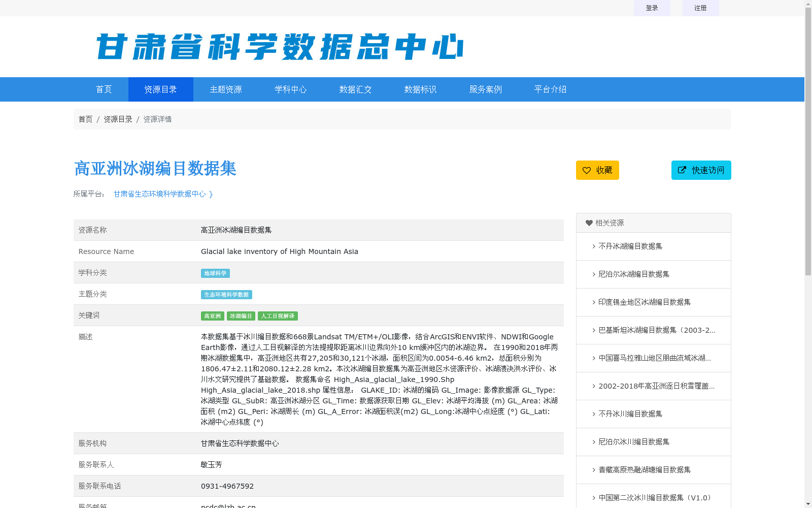Open related resource 印度锡金地区冰湖编目数据集
Screen dimensions: 812x508
[645, 302]
